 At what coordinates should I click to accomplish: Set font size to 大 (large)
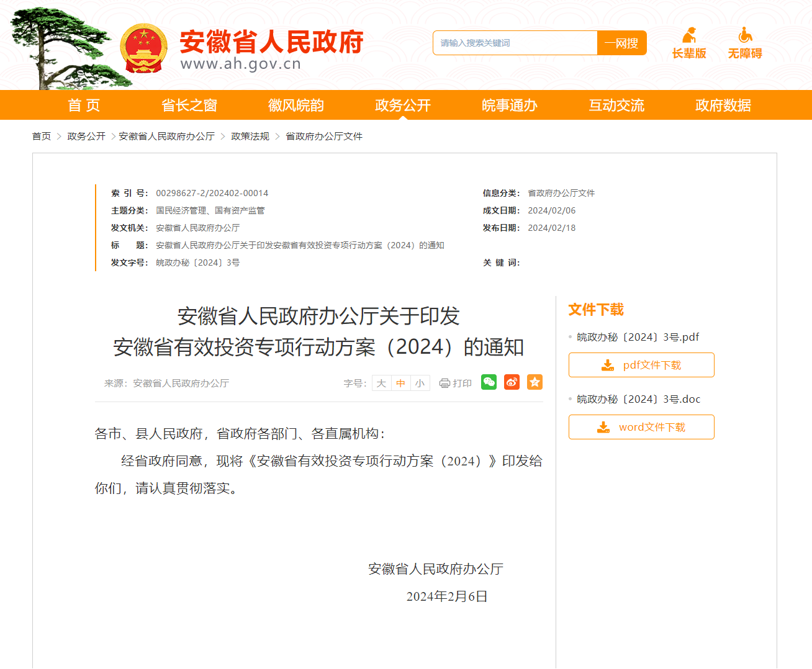(381, 384)
